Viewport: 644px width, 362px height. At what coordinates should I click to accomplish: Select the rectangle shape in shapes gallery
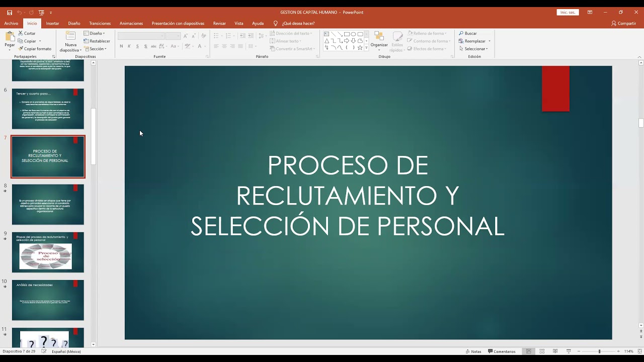tap(347, 34)
